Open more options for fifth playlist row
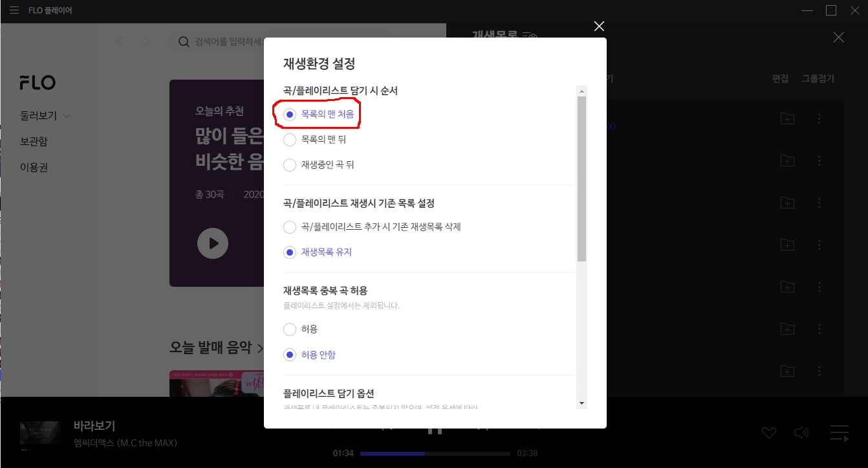 tap(819, 287)
